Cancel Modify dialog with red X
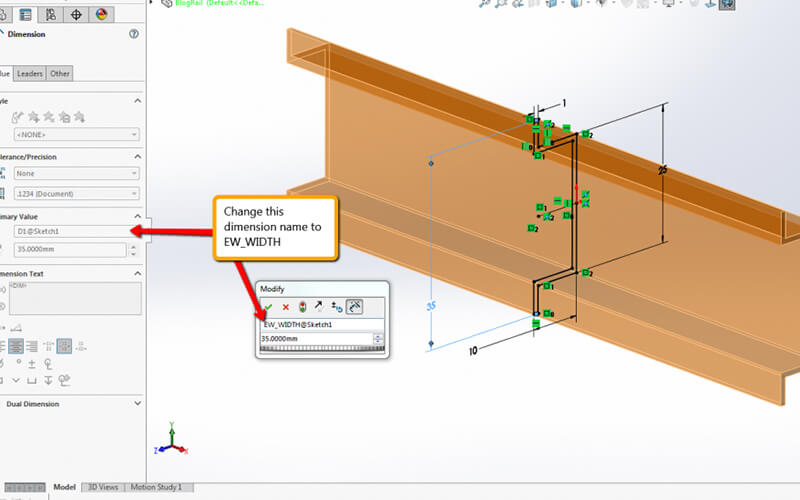Image resolution: width=800 pixels, height=500 pixels. coord(286,307)
